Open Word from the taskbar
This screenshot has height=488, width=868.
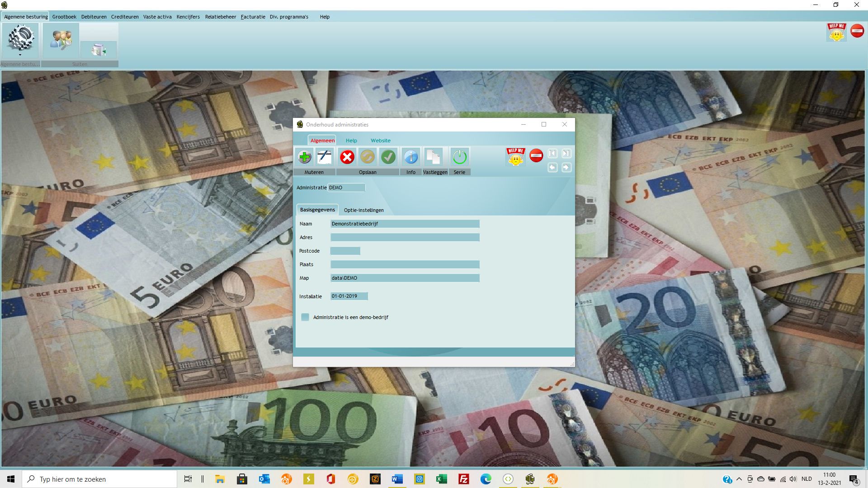(397, 479)
